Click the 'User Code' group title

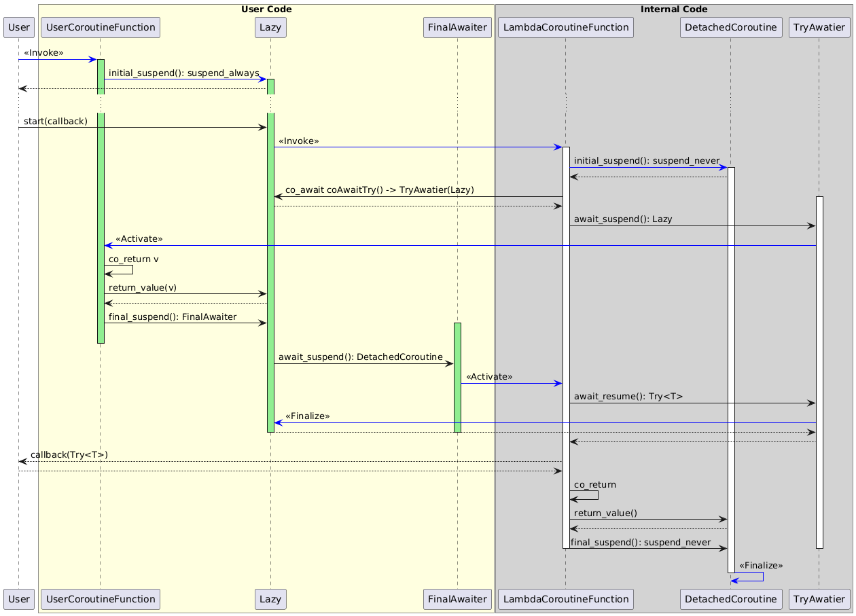click(x=266, y=10)
